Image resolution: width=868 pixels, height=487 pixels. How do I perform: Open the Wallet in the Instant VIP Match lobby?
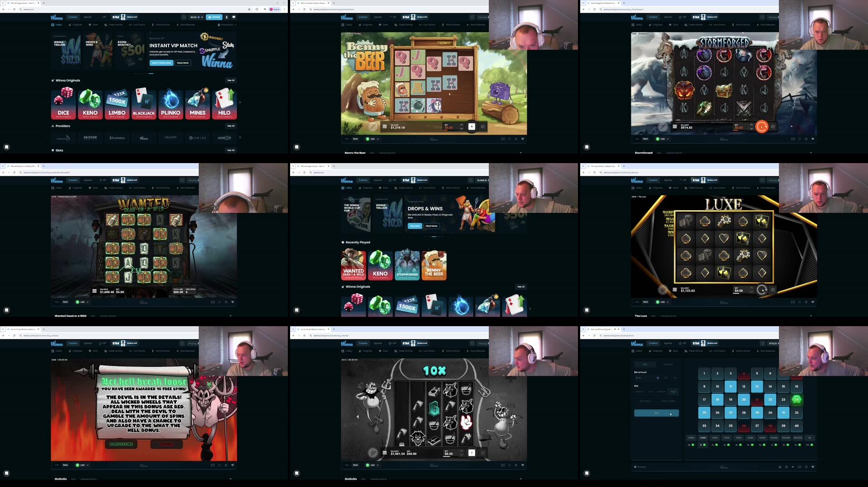214,17
